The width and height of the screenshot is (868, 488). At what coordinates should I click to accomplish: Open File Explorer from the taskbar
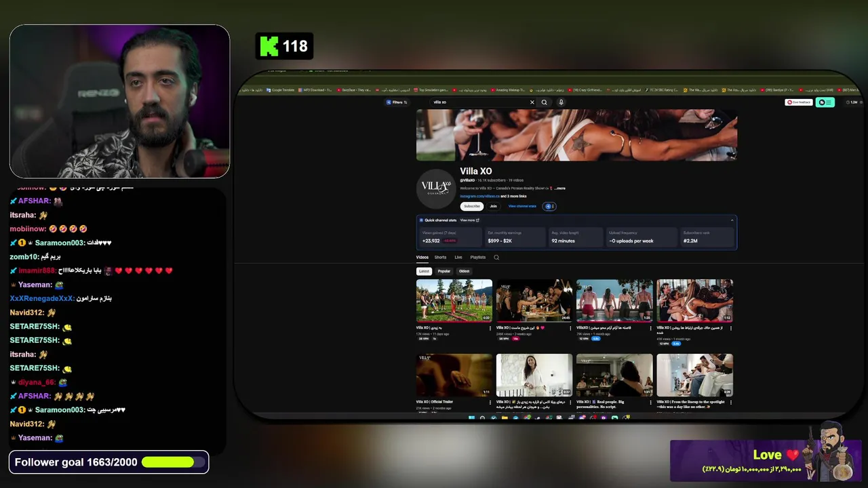point(505,418)
